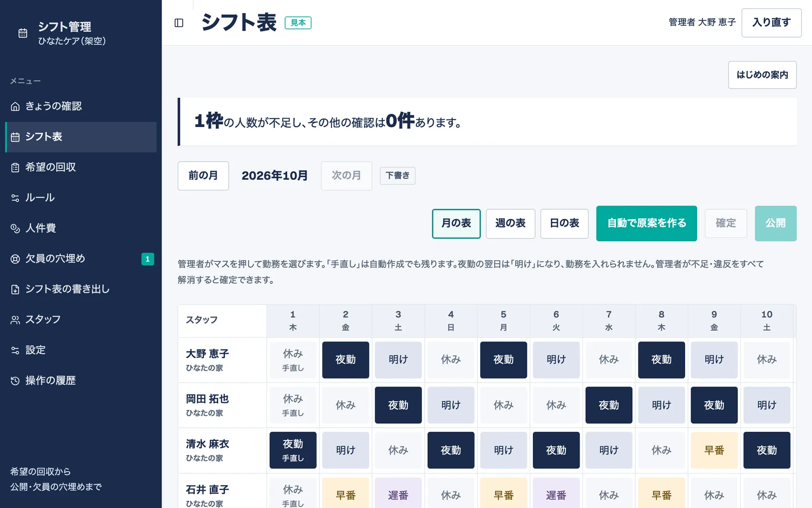Click the sliders icon beside 設定
The image size is (812, 508).
[x=15, y=350]
